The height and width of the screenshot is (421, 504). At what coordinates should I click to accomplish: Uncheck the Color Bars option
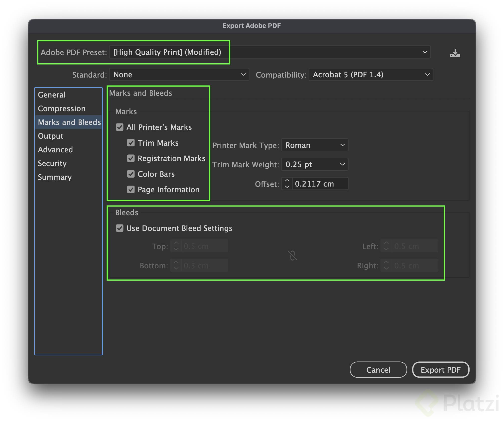131,174
